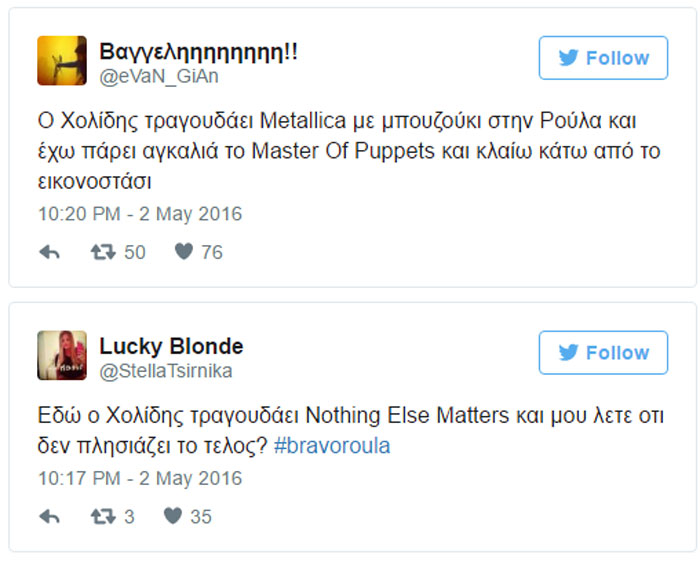Like the tweet with 76 likes

[183, 252]
